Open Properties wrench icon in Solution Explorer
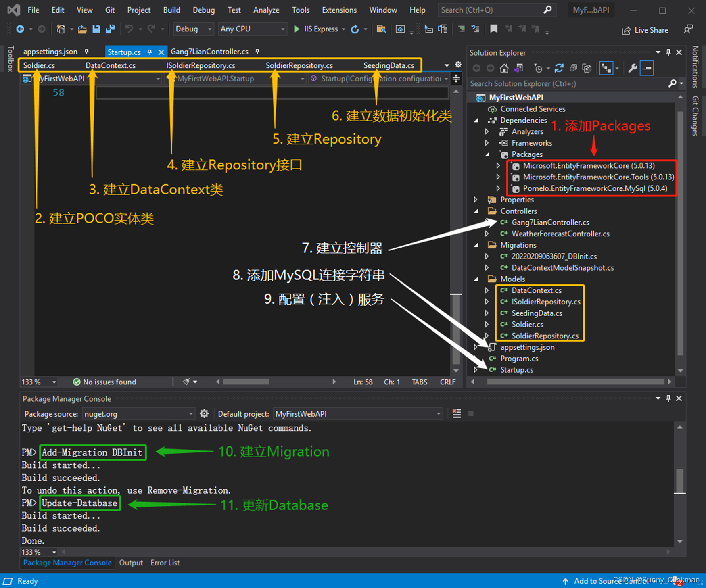This screenshot has height=588, width=706. (x=633, y=68)
